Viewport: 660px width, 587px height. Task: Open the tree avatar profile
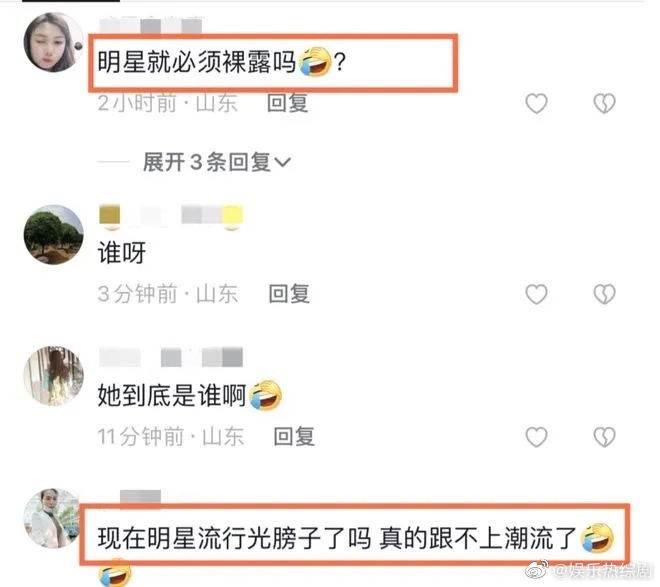tap(53, 235)
